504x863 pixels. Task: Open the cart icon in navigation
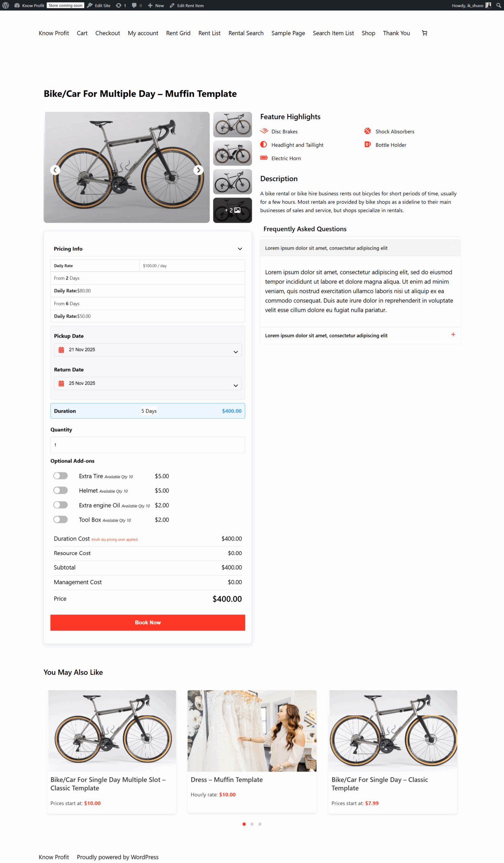pyautogui.click(x=424, y=33)
